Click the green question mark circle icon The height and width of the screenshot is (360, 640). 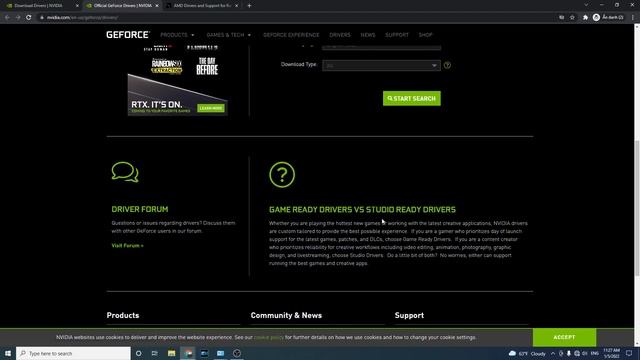[x=282, y=175]
